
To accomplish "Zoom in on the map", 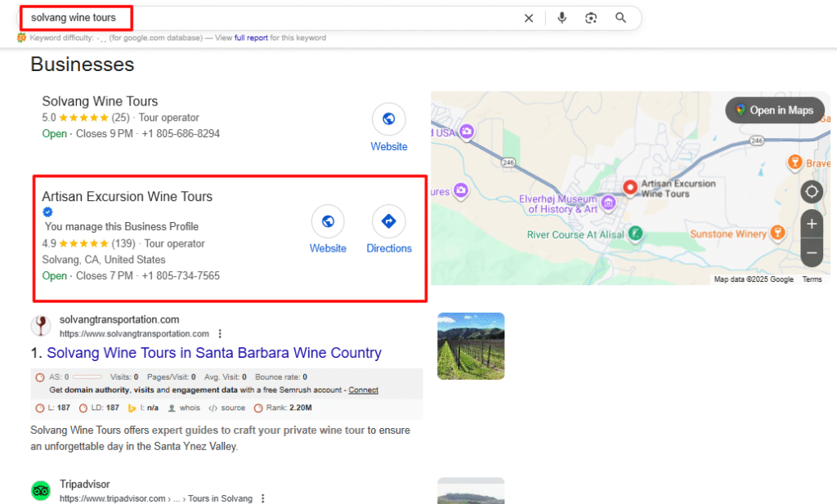I will (811, 224).
